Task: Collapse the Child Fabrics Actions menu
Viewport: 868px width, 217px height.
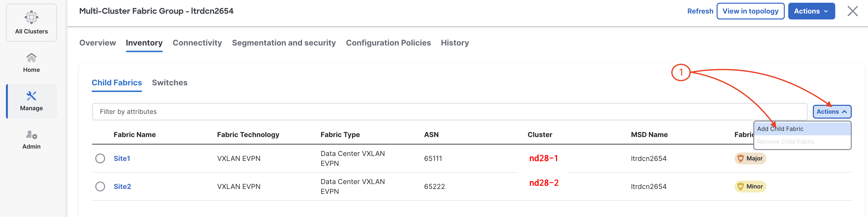Action: 832,111
